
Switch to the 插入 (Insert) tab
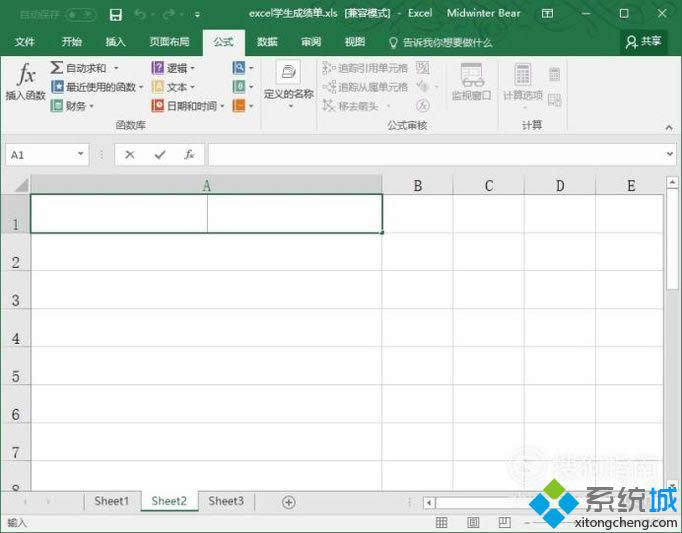(116, 42)
